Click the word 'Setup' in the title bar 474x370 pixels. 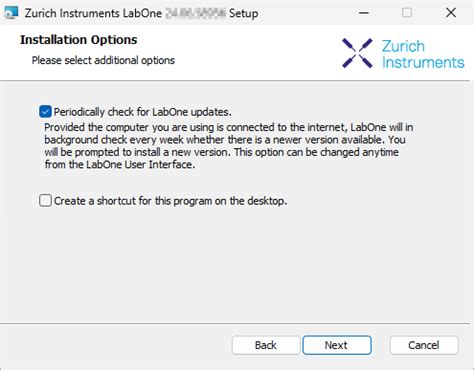coord(244,13)
